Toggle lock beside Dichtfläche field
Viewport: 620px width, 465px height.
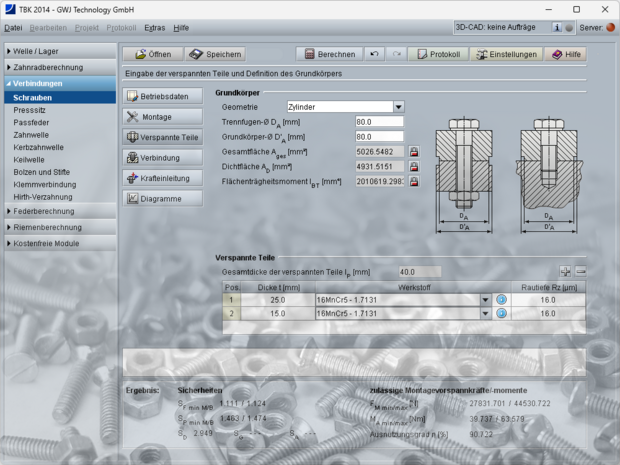(x=413, y=167)
